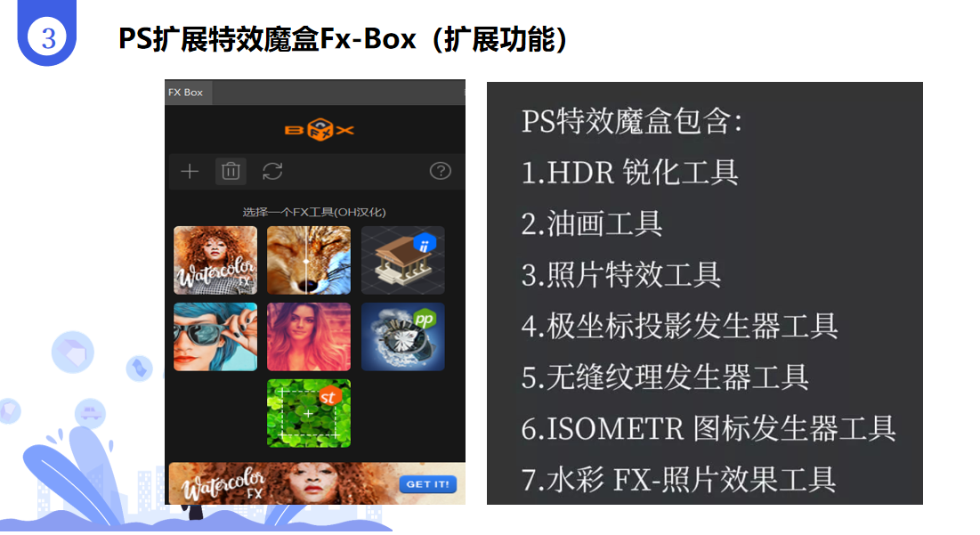This screenshot has height=535, width=980.
Task: Click the plus icon to add an FX tool
Action: (190, 171)
